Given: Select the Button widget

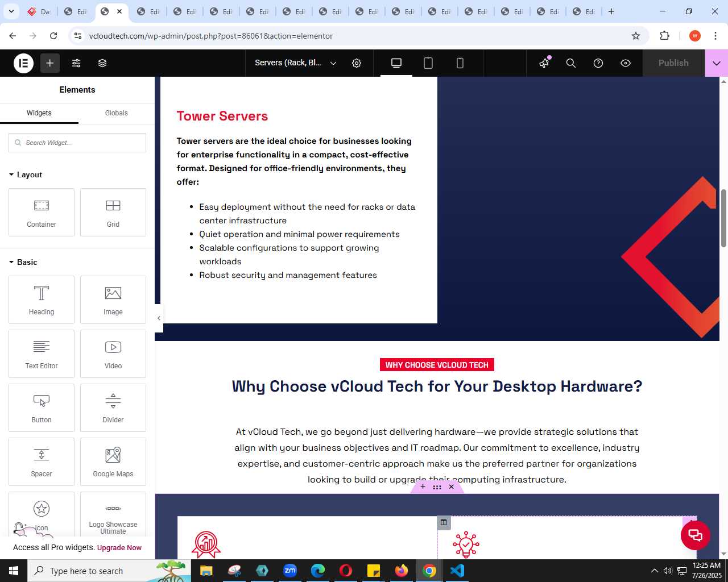Looking at the screenshot, I should tap(42, 408).
